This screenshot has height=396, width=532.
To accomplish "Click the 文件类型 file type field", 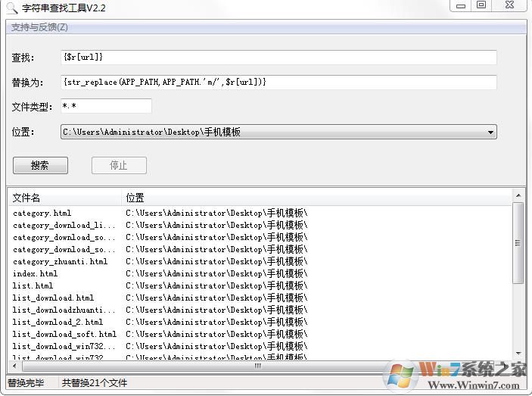I will (106, 106).
